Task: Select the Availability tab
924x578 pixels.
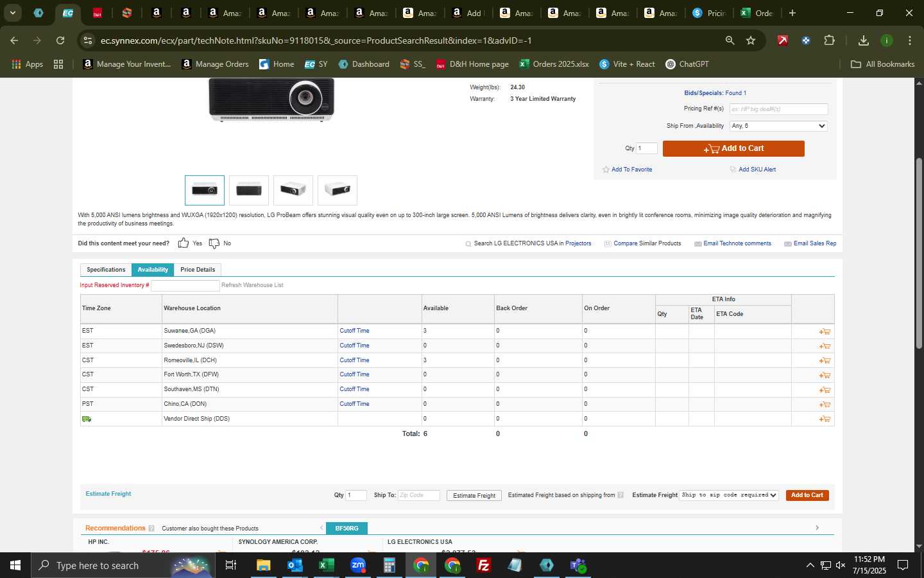Action: 153,270
